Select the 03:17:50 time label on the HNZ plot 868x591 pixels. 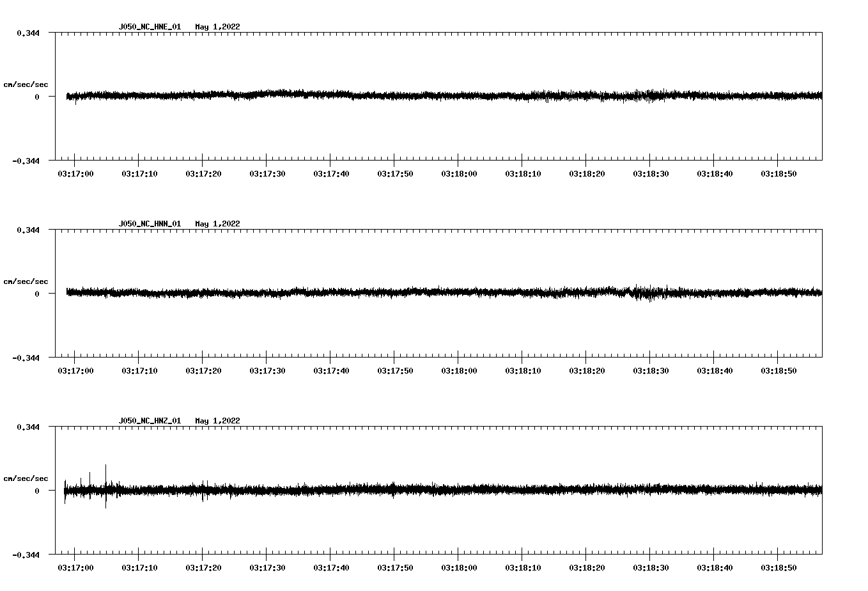395,568
